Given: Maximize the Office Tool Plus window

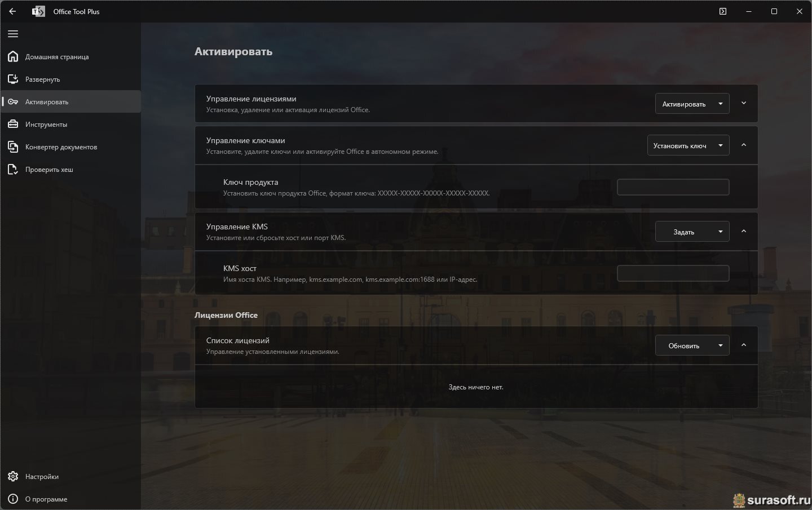Looking at the screenshot, I should (x=774, y=11).
